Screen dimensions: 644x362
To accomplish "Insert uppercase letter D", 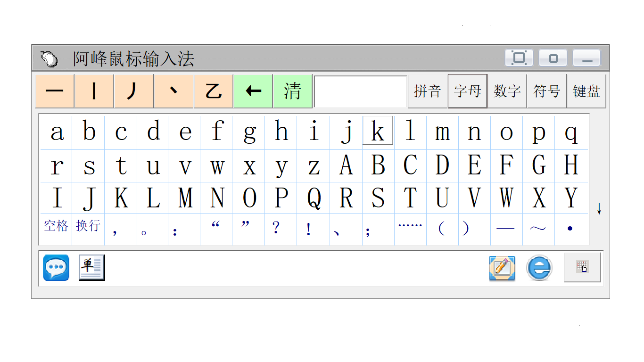I will click(x=442, y=166).
